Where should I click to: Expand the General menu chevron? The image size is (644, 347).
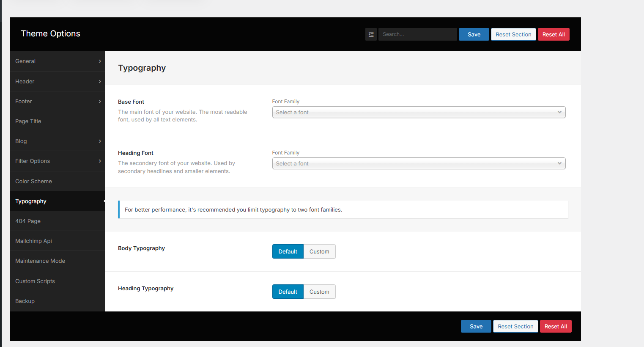100,61
